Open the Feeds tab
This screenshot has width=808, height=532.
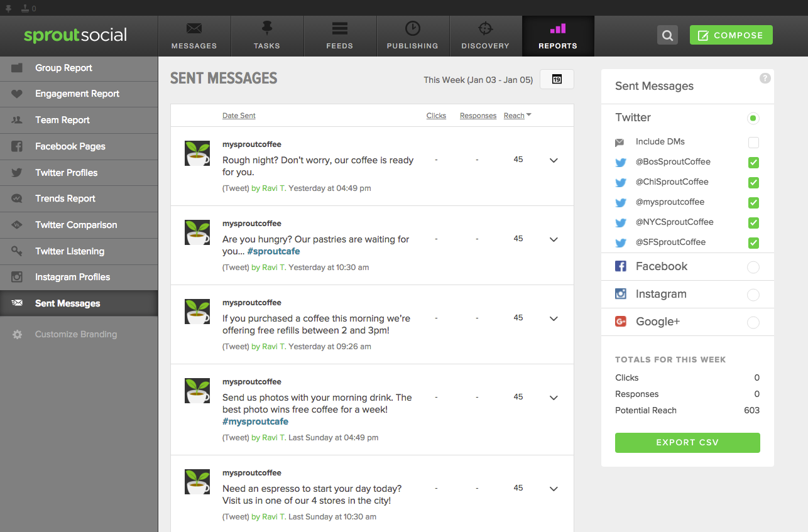click(340, 36)
